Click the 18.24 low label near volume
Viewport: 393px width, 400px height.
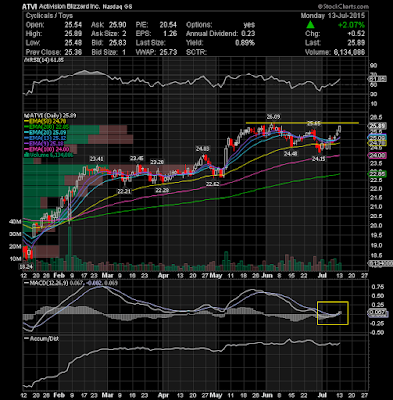pyautogui.click(x=26, y=267)
